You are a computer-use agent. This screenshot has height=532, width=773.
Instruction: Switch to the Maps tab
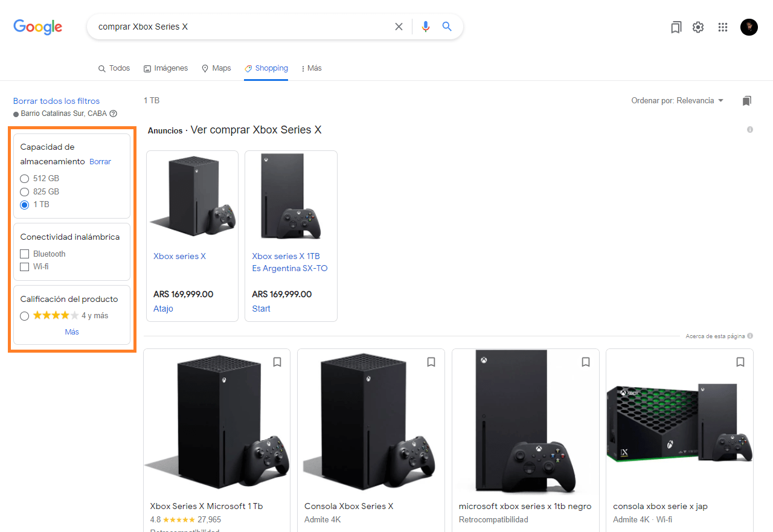coord(216,68)
